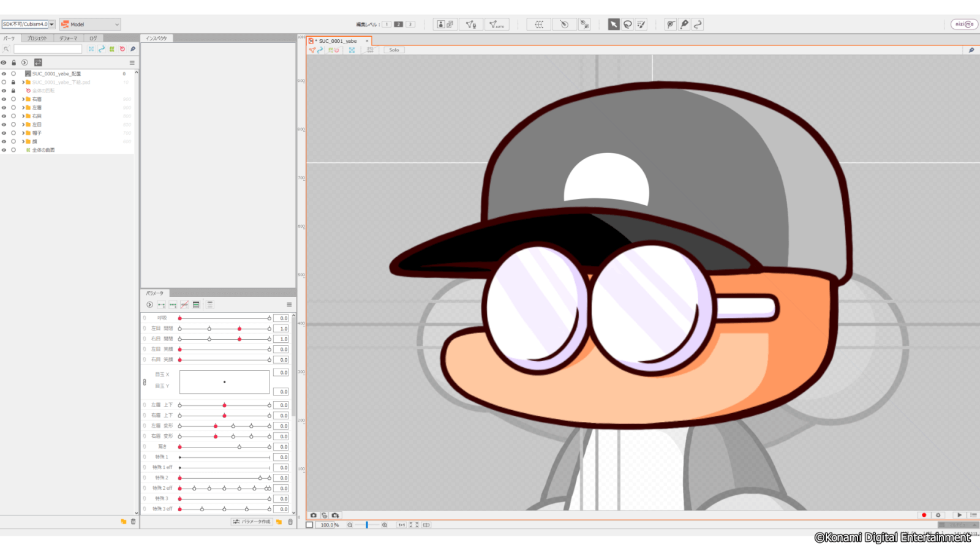
Task: Choose the deform path edit tool
Action: 684,24
